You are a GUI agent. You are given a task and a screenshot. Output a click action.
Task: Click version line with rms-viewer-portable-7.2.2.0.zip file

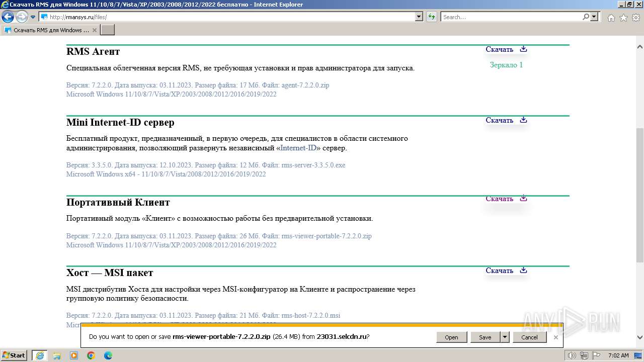coord(219,236)
